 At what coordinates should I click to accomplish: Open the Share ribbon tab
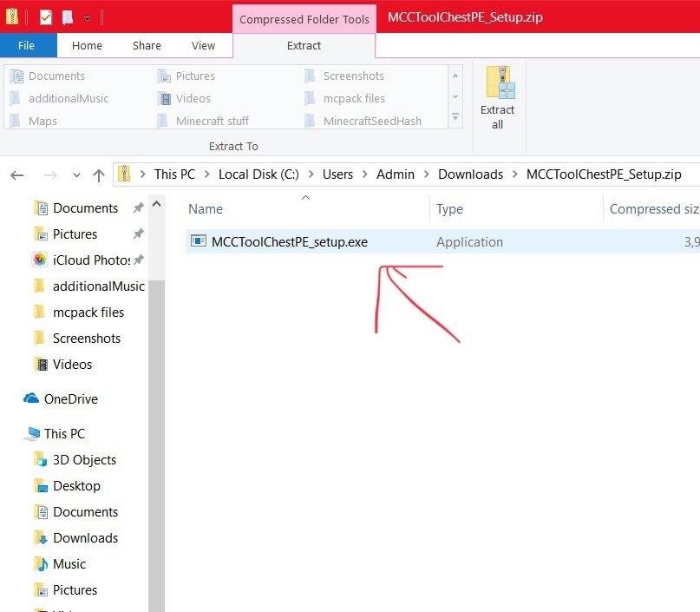(x=147, y=45)
